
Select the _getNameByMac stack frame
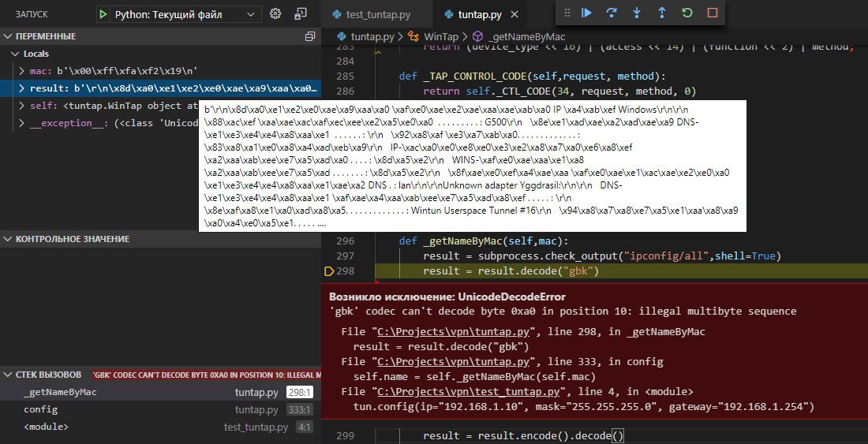[x=160, y=393]
